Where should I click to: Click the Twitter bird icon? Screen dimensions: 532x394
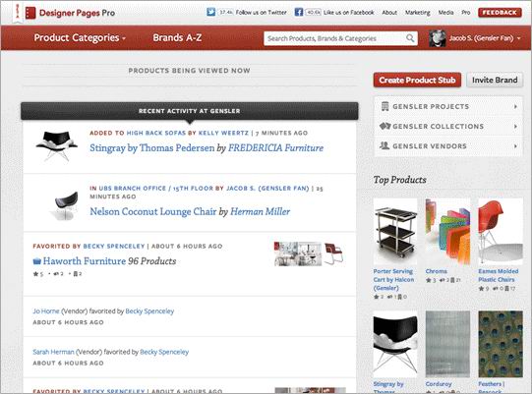[210, 12]
